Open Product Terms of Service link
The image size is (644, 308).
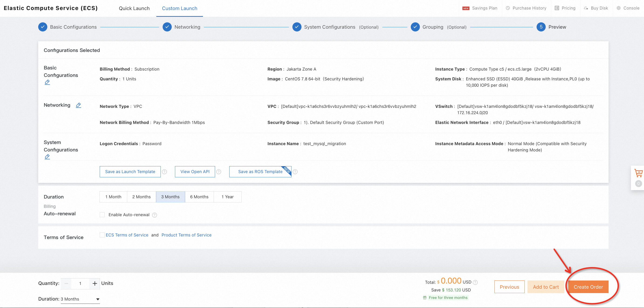pyautogui.click(x=186, y=235)
